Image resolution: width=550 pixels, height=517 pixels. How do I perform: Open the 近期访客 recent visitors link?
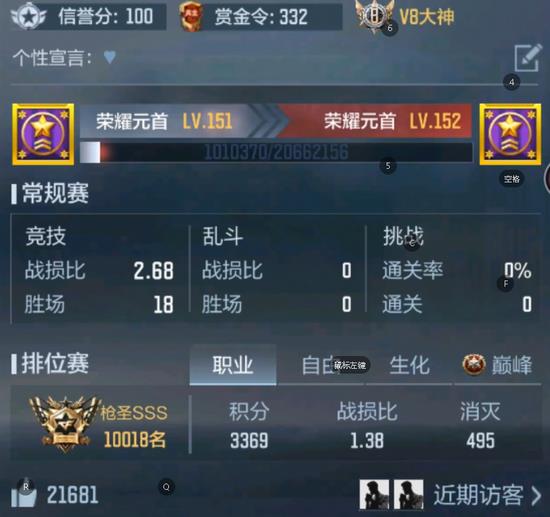478,495
